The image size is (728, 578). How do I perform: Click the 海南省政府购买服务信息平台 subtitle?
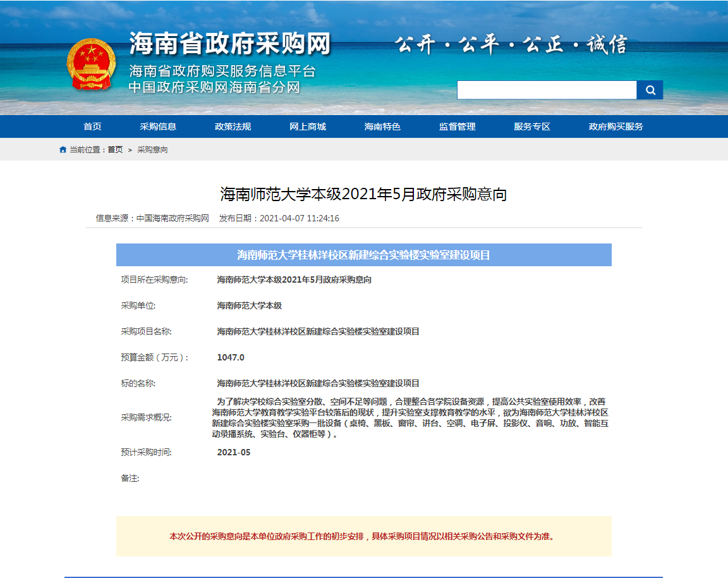pos(222,71)
